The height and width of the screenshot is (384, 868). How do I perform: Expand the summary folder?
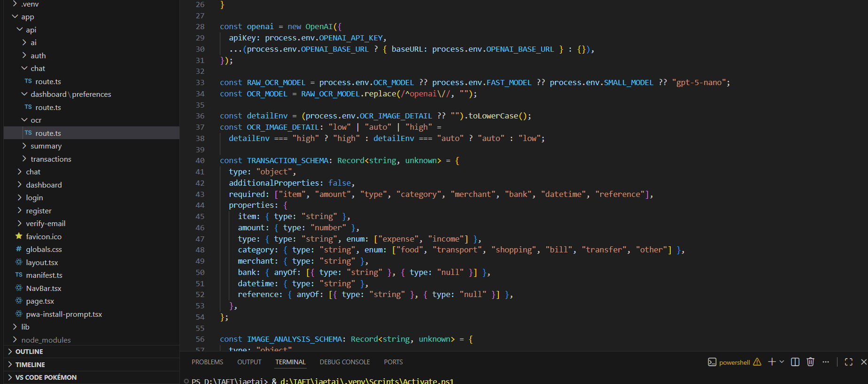(x=92, y=146)
